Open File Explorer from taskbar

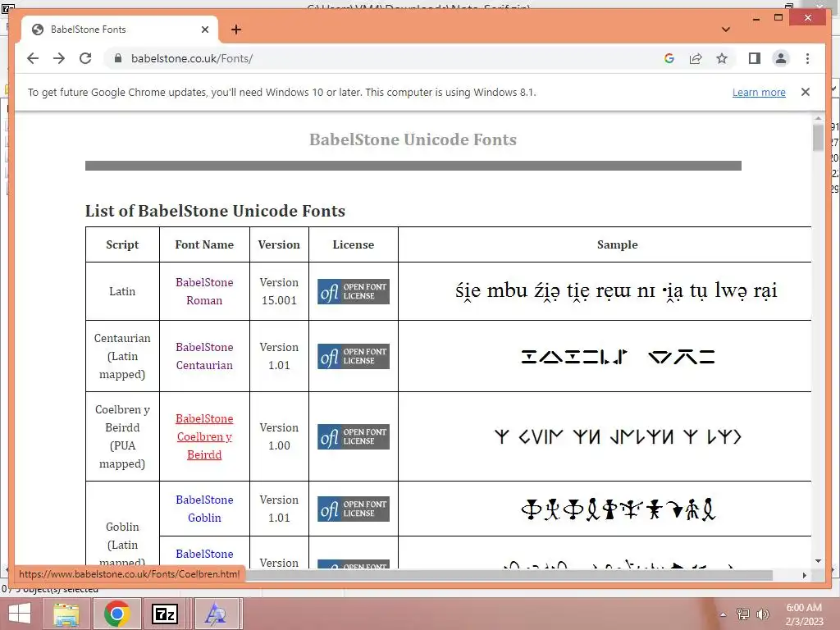(66, 614)
